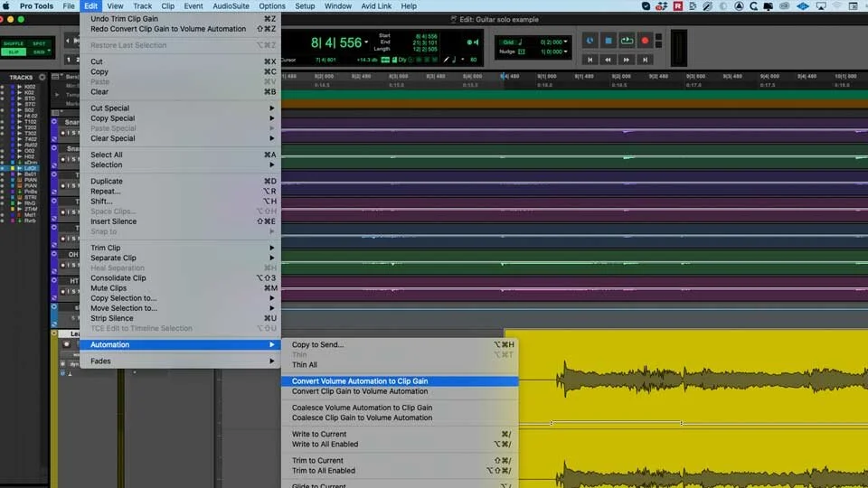Open main counter format dropdown arrow

(366, 42)
